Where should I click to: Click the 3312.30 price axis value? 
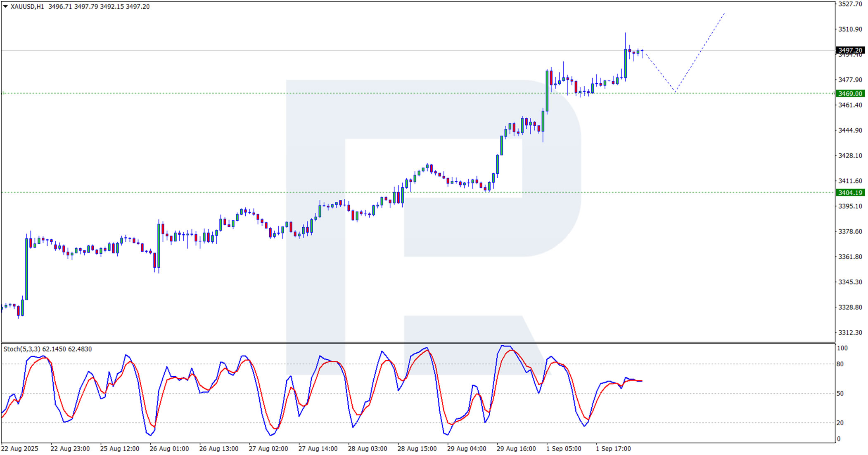pos(850,332)
